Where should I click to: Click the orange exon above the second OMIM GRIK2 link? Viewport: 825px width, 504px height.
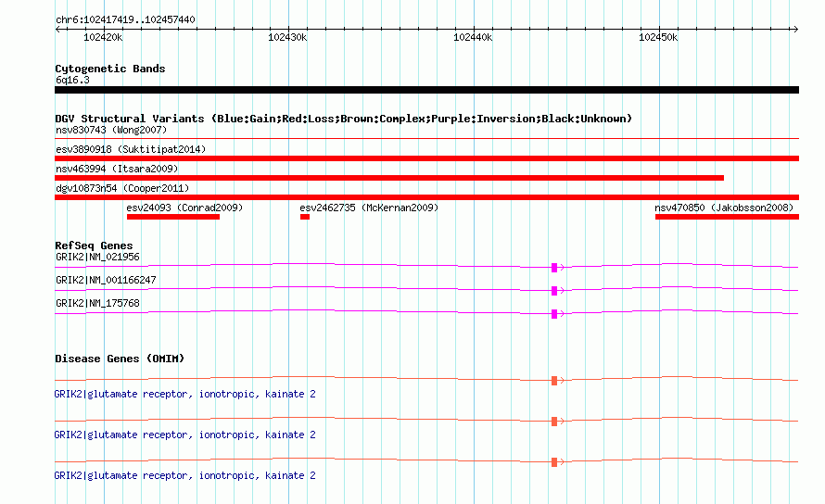pos(554,422)
